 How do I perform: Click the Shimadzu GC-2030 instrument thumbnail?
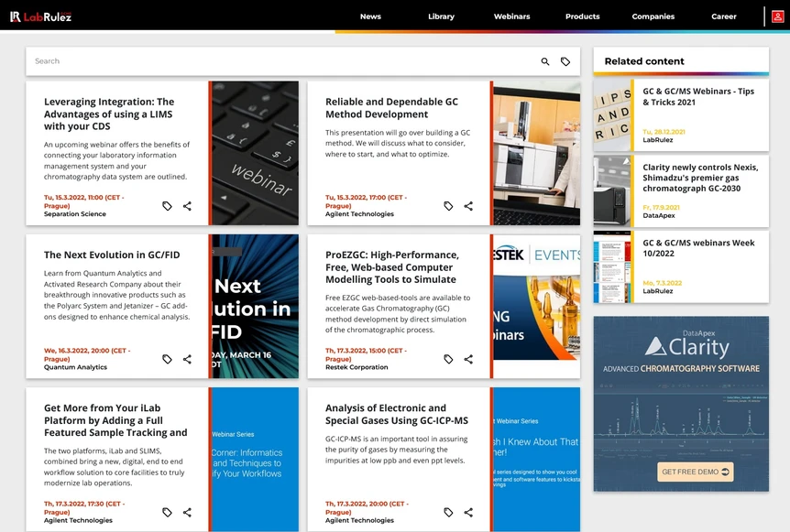click(x=612, y=190)
